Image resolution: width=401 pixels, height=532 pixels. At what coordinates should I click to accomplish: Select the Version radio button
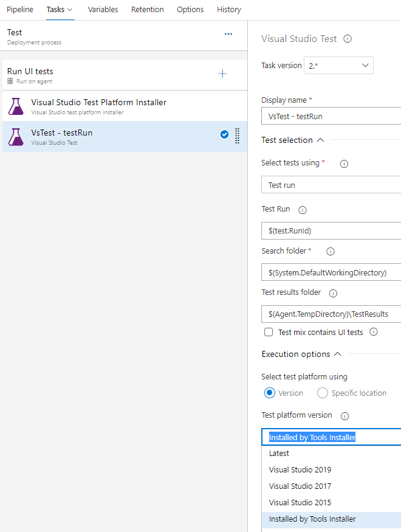tap(270, 393)
